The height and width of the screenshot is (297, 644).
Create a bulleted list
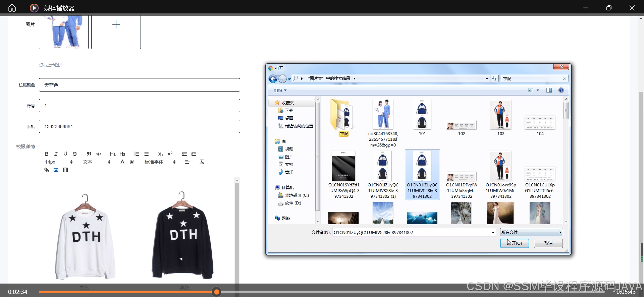146,154
